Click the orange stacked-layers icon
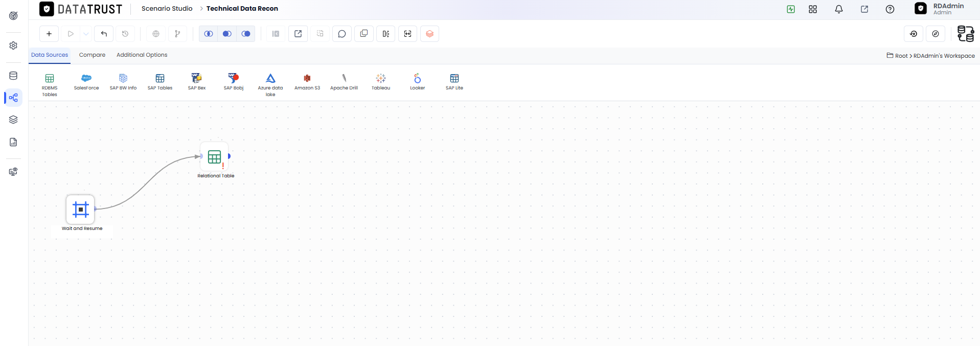Screen dimensions: 980x346 pos(430,34)
